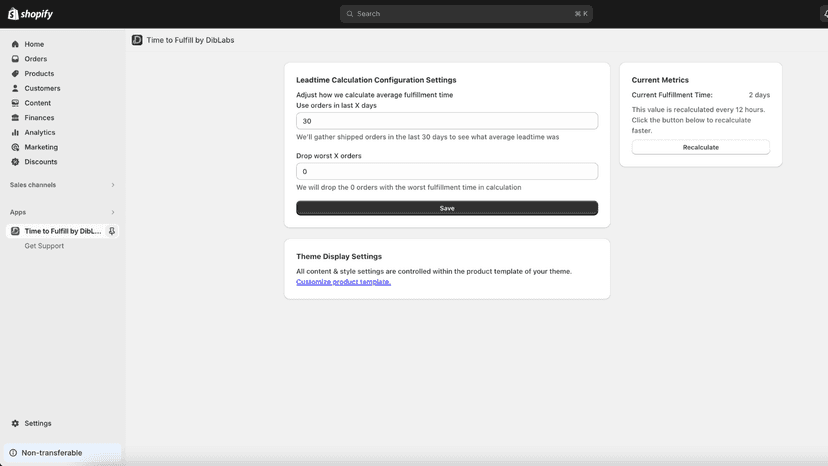Screen dimensions: 828x466
Task: Click the Settings gear icon
Action: click(x=15, y=423)
